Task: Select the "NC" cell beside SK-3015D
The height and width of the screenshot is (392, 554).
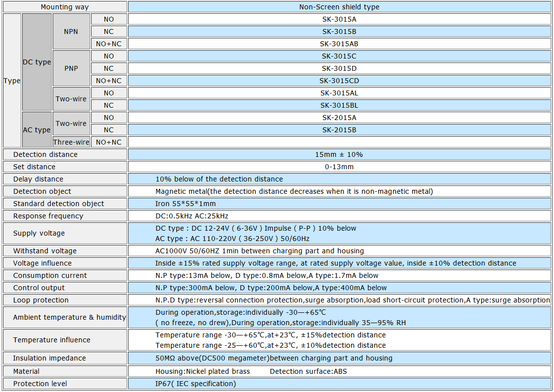Action: [x=109, y=68]
